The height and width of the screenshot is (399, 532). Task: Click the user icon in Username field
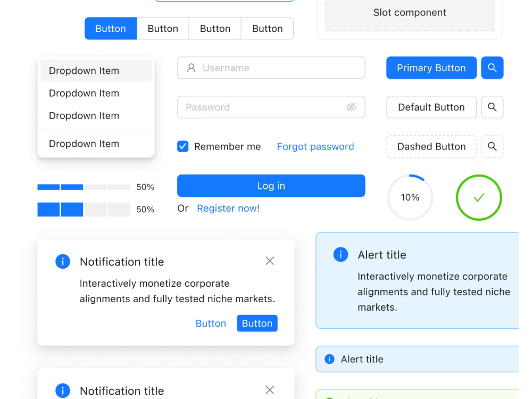point(192,68)
